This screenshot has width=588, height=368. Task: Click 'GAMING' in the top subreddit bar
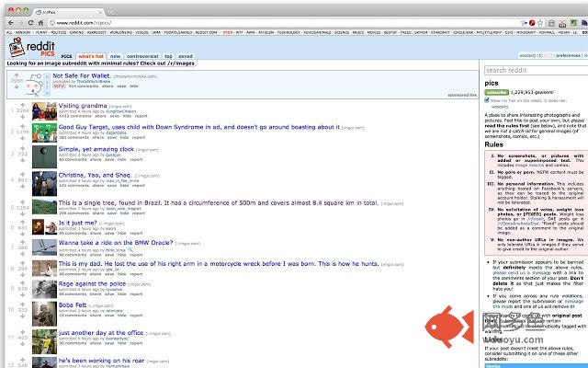tap(77, 33)
